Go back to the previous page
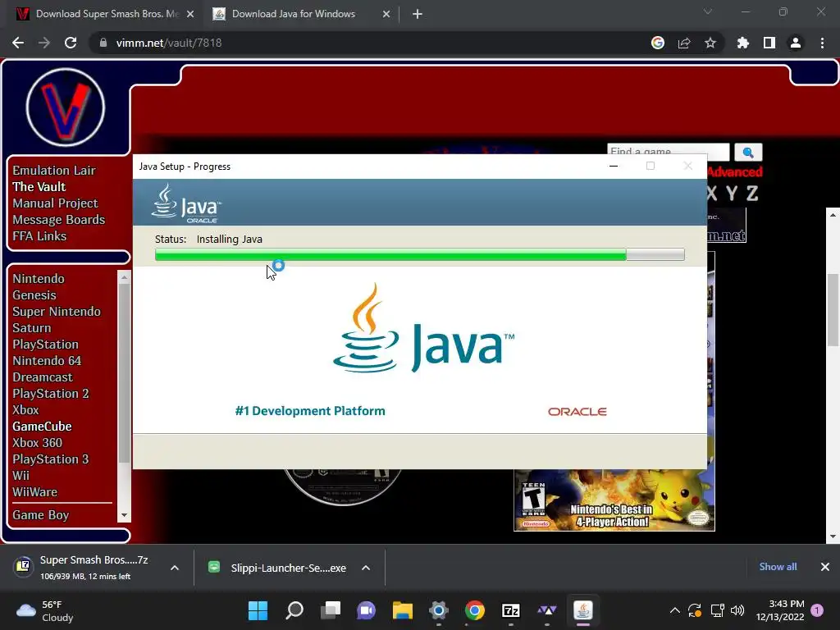This screenshot has width=840, height=630. coord(18,43)
